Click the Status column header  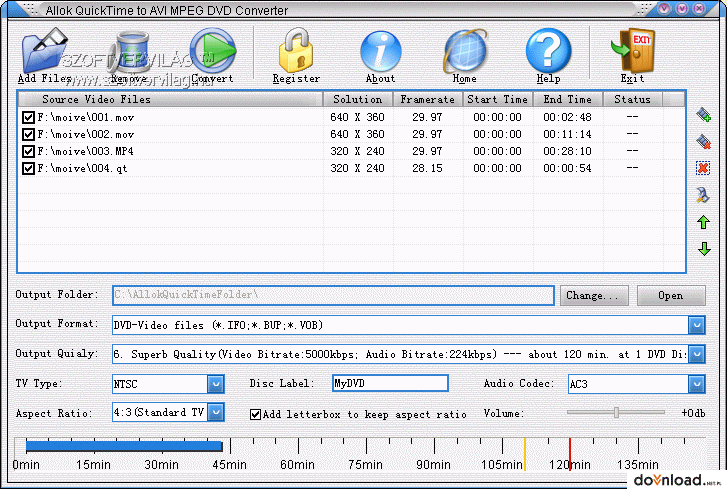pyautogui.click(x=632, y=99)
